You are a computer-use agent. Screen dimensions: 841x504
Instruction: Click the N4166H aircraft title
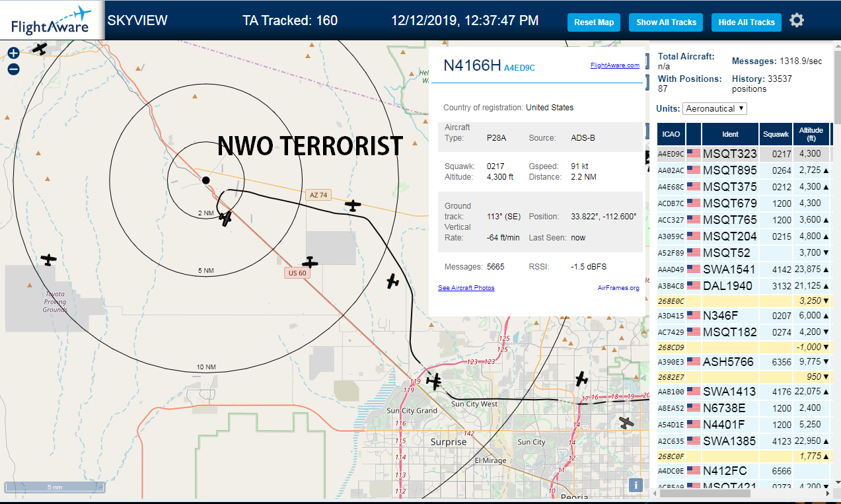pos(472,65)
